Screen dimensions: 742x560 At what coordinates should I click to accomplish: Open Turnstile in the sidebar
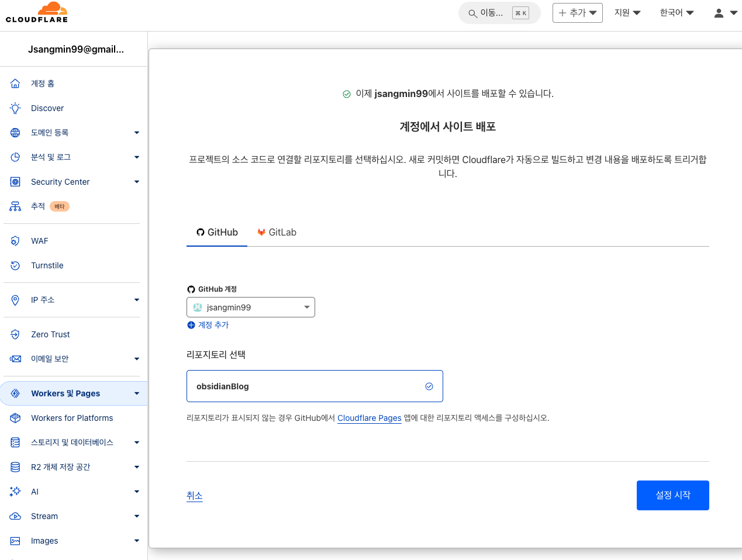pyautogui.click(x=47, y=265)
